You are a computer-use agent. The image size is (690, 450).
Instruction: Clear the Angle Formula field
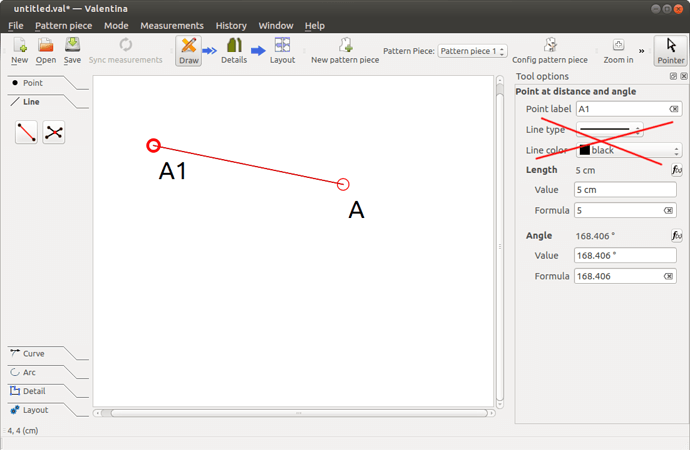tap(668, 276)
